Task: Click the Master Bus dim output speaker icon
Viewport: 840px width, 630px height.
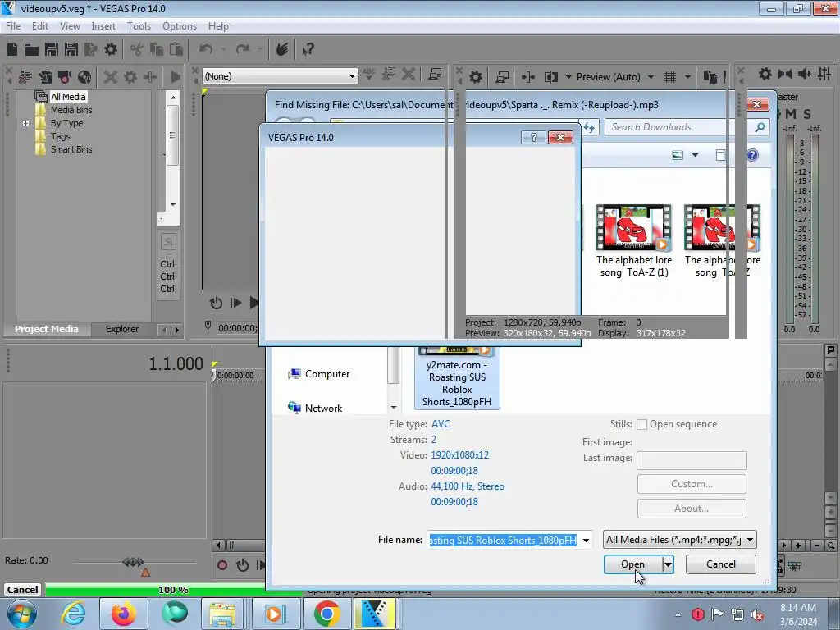Action: point(805,74)
